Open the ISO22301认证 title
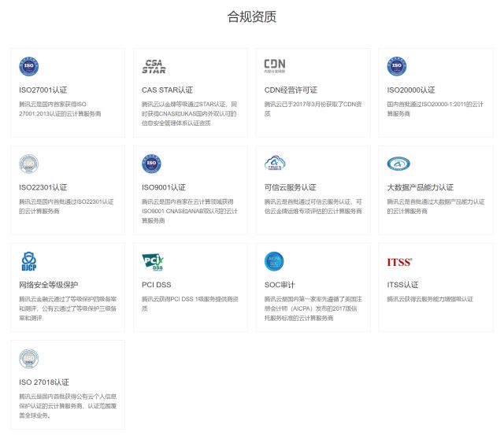This screenshot has width=504, height=439. (x=43, y=187)
